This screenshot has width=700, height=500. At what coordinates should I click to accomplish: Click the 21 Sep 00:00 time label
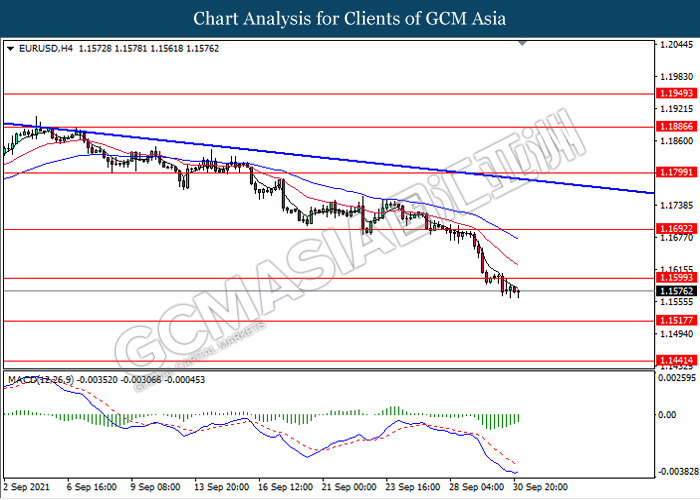(x=349, y=487)
